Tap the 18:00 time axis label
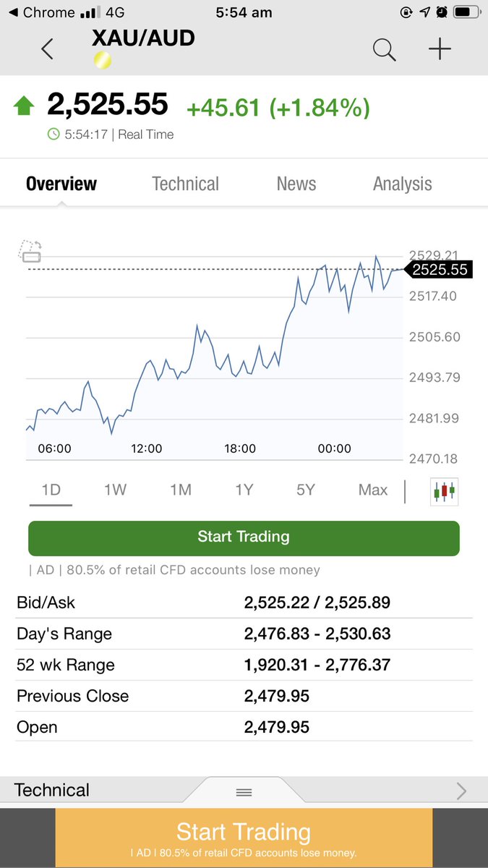The width and height of the screenshot is (488, 868). pyautogui.click(x=240, y=448)
